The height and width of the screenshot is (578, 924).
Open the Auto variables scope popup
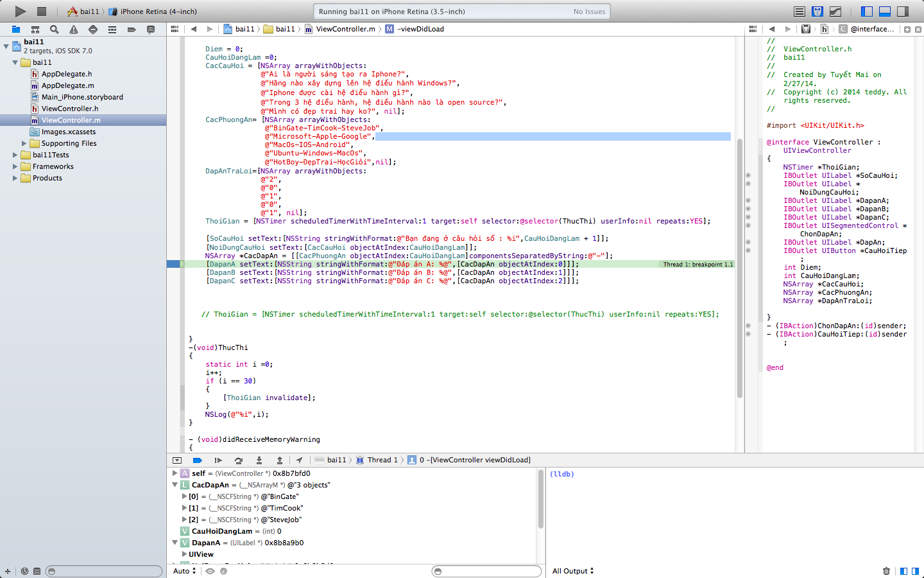pos(185,571)
